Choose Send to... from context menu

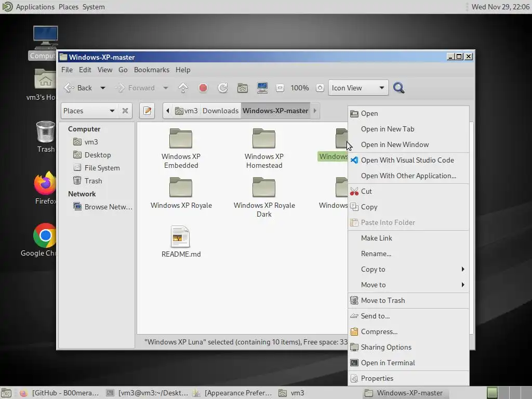408,316
